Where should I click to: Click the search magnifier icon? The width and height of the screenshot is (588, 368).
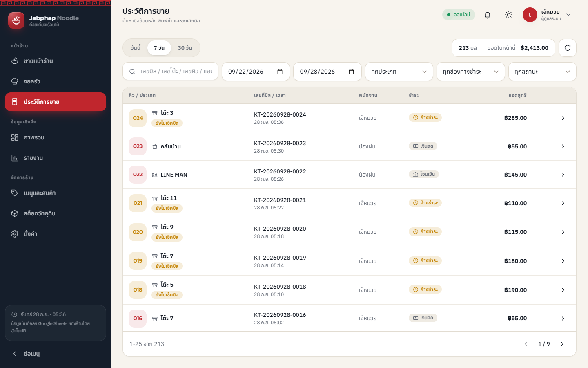[132, 72]
